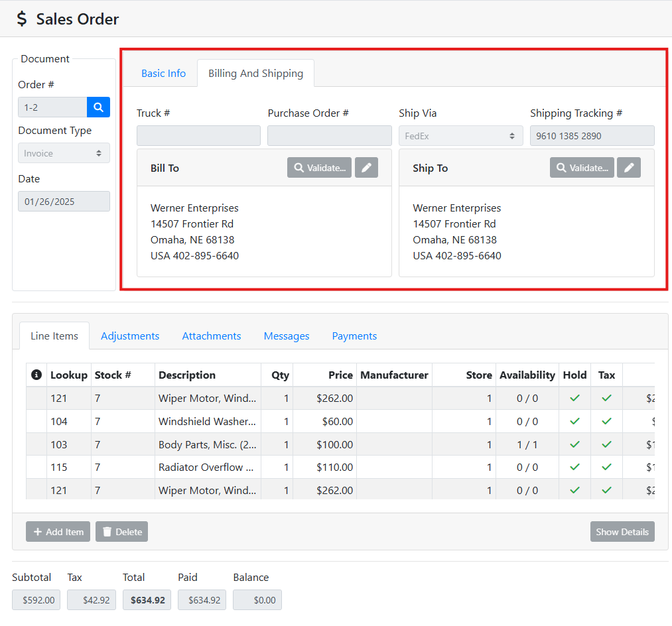Open the Ship Via FedEx dropdown

click(460, 136)
